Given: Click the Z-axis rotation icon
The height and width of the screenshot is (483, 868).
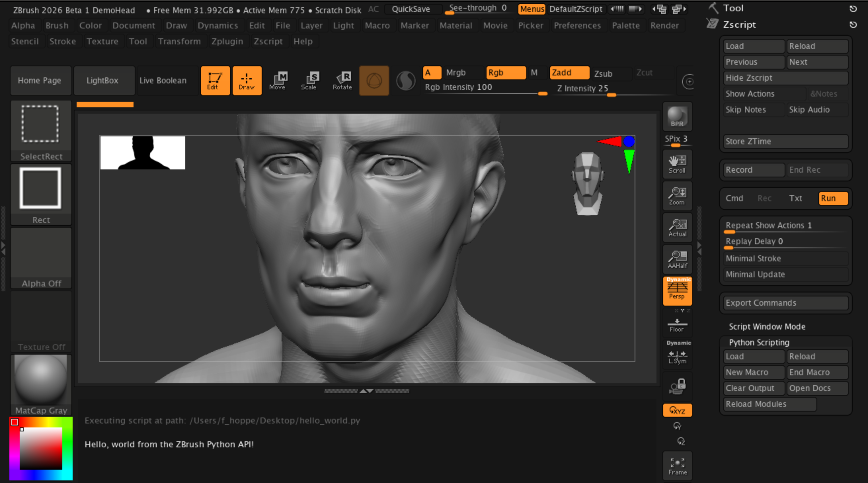Looking at the screenshot, I should tap(681, 441).
